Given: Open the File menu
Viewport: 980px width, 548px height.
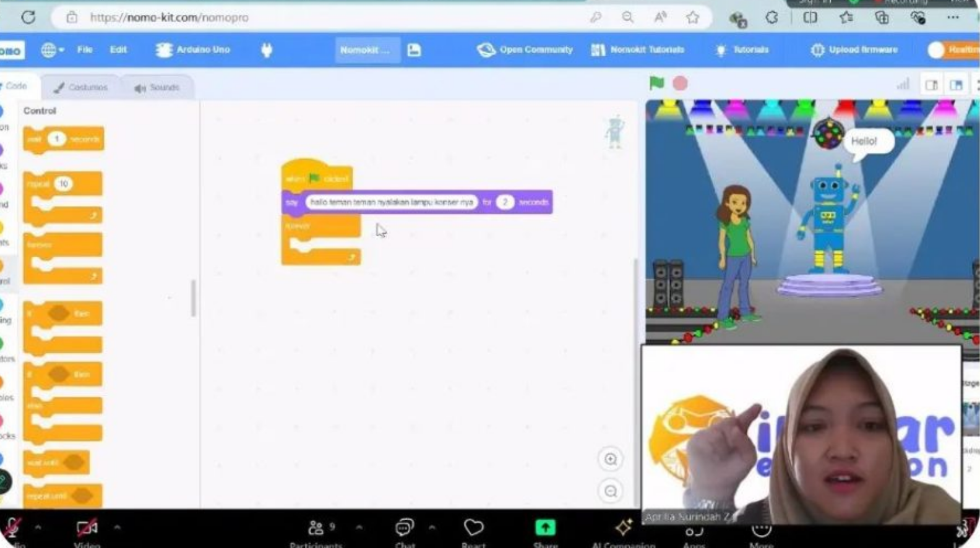Looking at the screenshot, I should point(85,50).
